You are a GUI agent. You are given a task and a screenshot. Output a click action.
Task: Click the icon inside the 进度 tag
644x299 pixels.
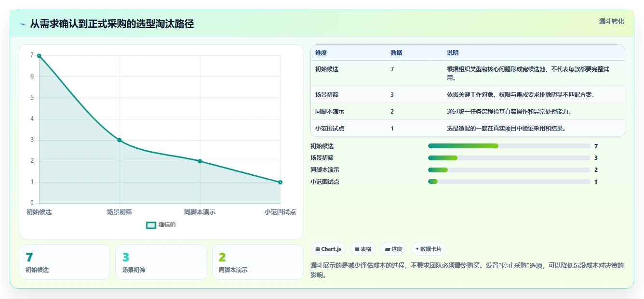coord(387,249)
